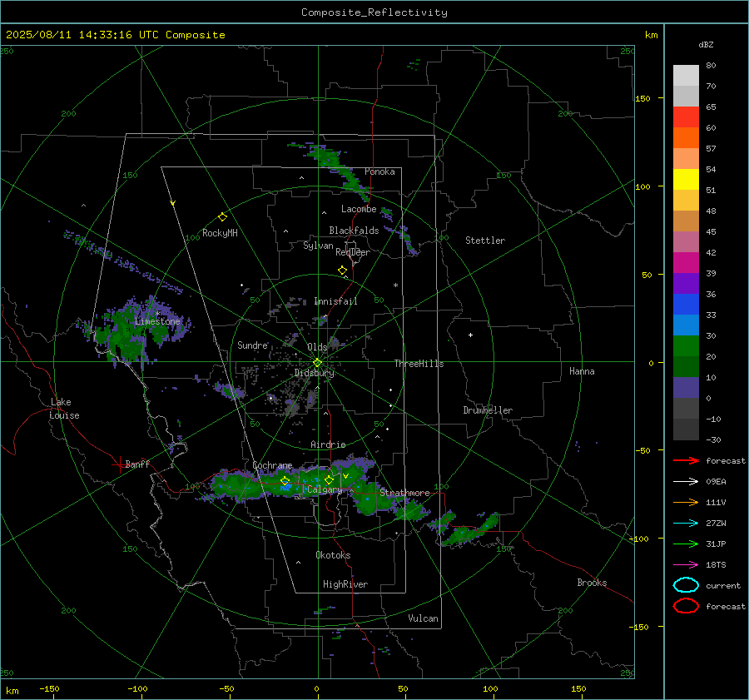
Task: Click the white star marker near Limestone
Action: [157, 314]
